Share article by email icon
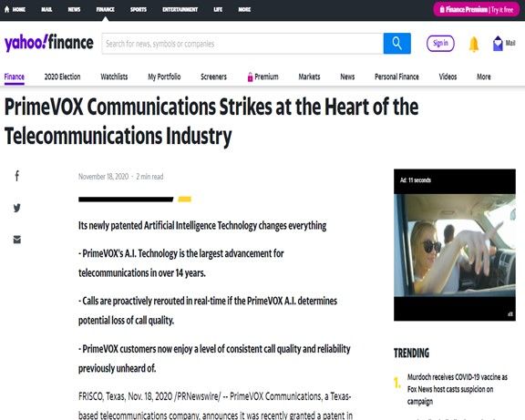This screenshot has height=420, width=525. 17,240
